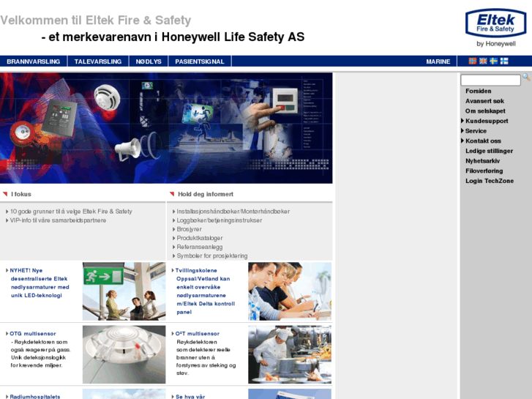The image size is (532, 399).
Task: Go to the MARINE section
Action: click(438, 61)
